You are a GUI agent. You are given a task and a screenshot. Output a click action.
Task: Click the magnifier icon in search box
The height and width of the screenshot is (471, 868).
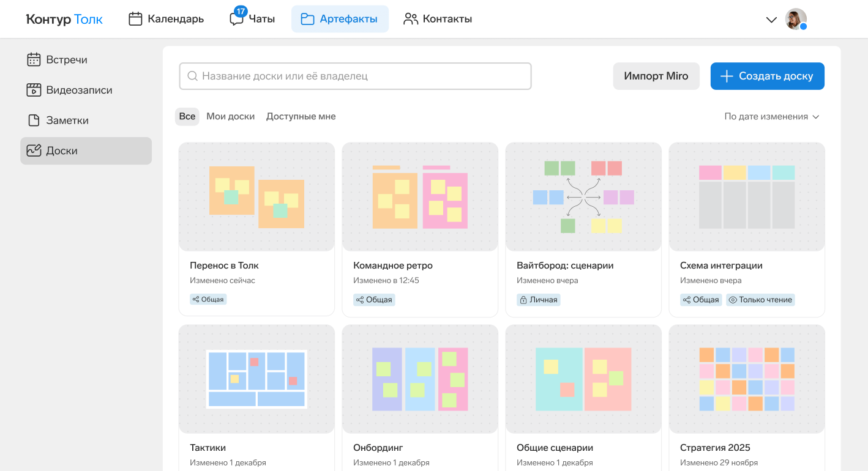point(192,76)
